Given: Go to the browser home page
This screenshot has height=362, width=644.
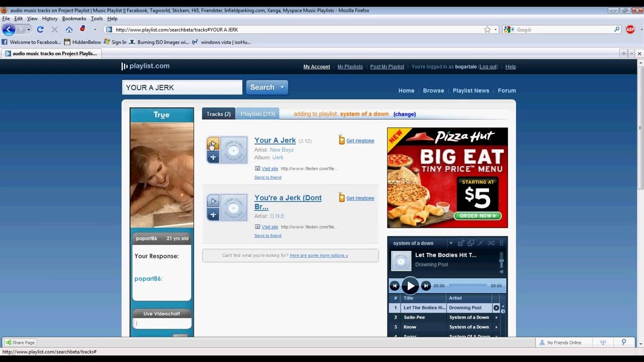Looking at the screenshot, I should click(x=69, y=30).
